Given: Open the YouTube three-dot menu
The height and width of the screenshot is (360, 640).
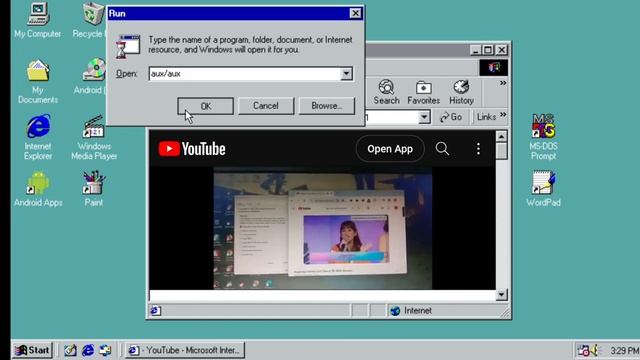Looking at the screenshot, I should [478, 149].
